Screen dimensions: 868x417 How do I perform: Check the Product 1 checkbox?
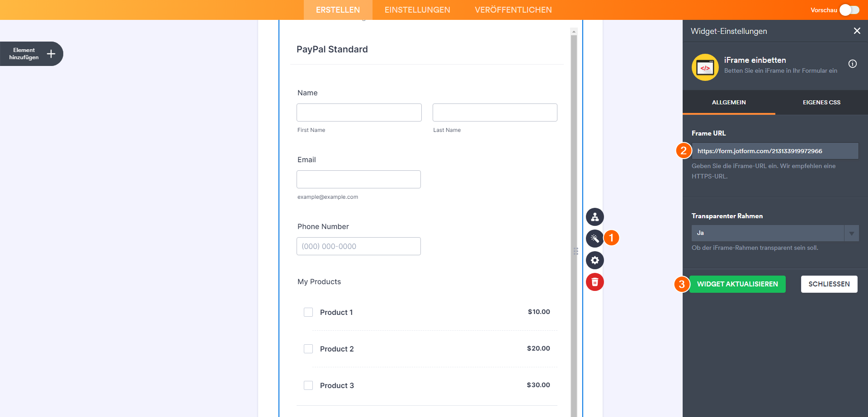[x=308, y=312]
